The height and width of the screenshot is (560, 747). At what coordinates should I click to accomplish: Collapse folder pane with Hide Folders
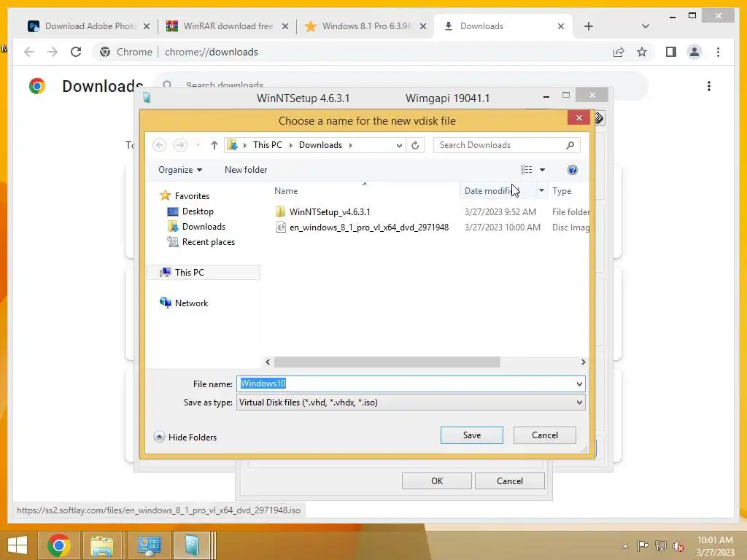pyautogui.click(x=185, y=437)
